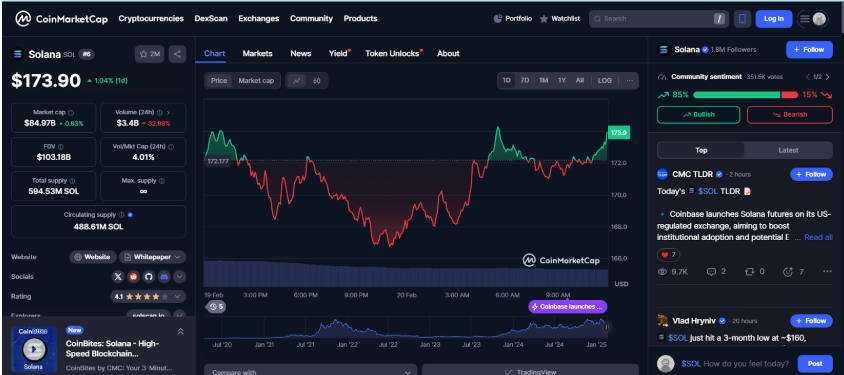Screen dimensions: 844x375
Task: Expand the CoinBites card chevrons
Action: (180, 331)
